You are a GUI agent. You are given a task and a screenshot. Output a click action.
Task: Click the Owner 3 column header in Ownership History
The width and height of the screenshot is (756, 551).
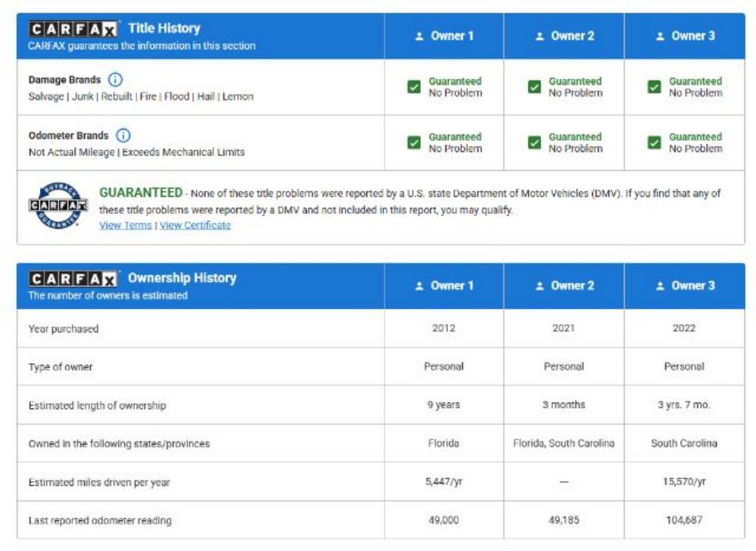684,285
